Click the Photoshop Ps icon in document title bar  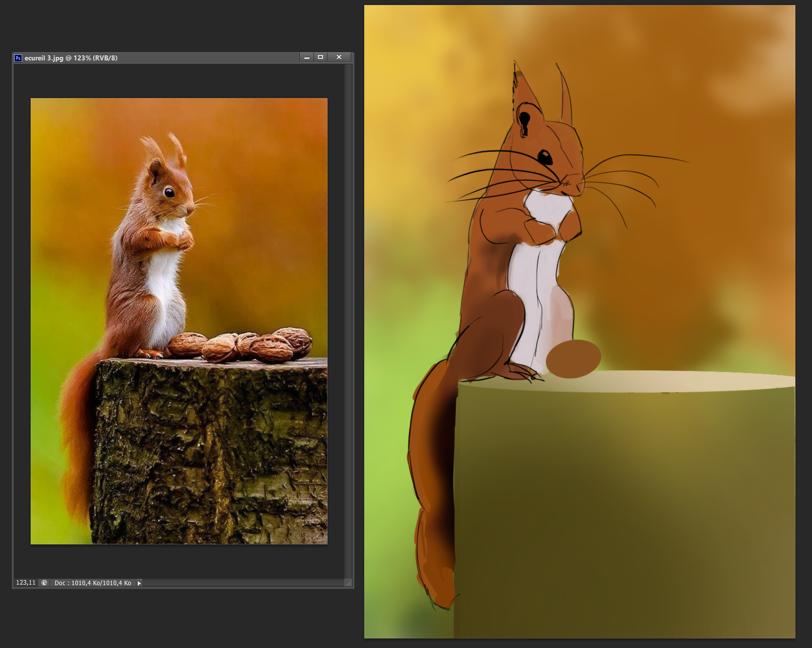[x=18, y=58]
